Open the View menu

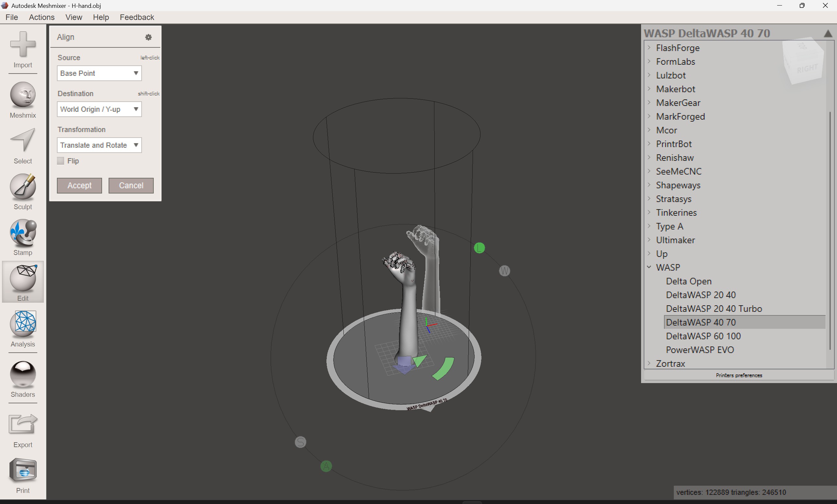pos(74,17)
